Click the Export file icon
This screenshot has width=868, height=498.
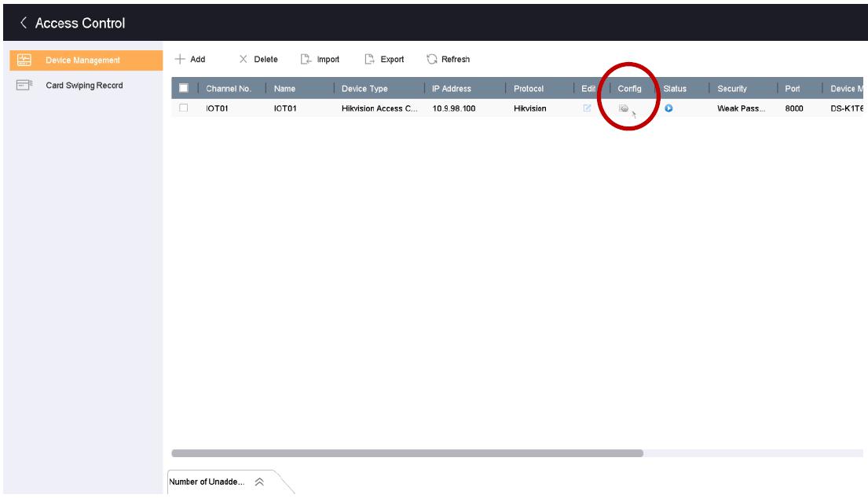point(370,60)
